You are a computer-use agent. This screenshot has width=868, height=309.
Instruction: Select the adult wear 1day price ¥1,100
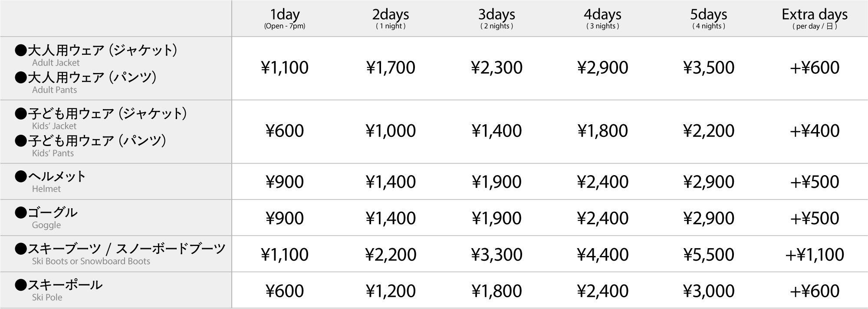[285, 68]
